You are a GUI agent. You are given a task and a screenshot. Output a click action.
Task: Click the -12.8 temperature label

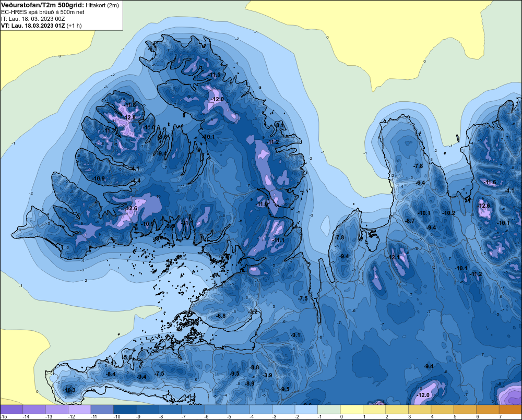click(129, 117)
